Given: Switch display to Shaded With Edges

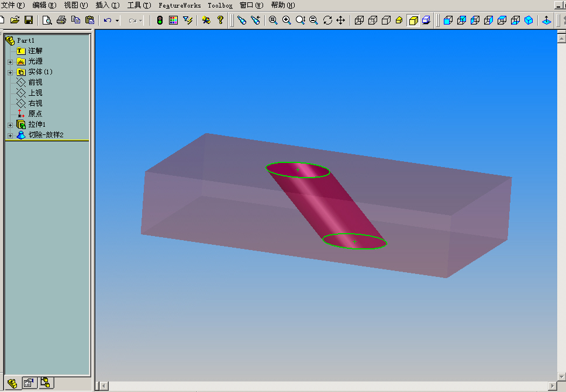Looking at the screenshot, I should tap(399, 20).
